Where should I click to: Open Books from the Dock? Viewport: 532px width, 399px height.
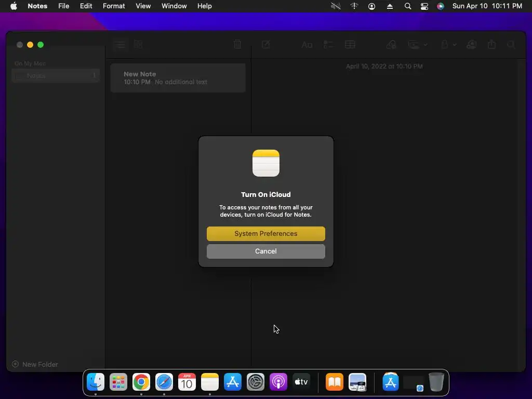coord(335,382)
